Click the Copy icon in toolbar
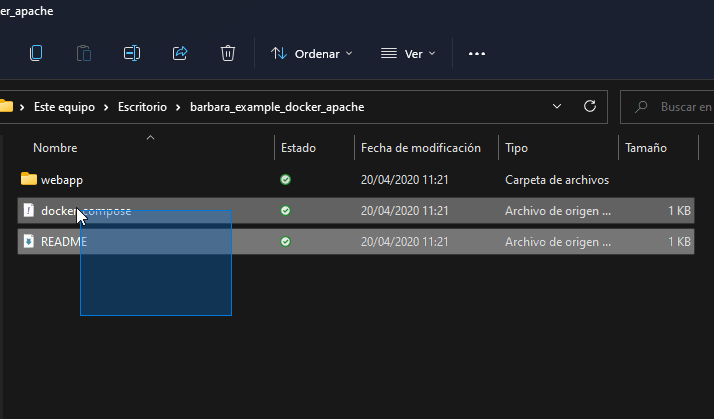714x419 pixels. pyautogui.click(x=36, y=53)
